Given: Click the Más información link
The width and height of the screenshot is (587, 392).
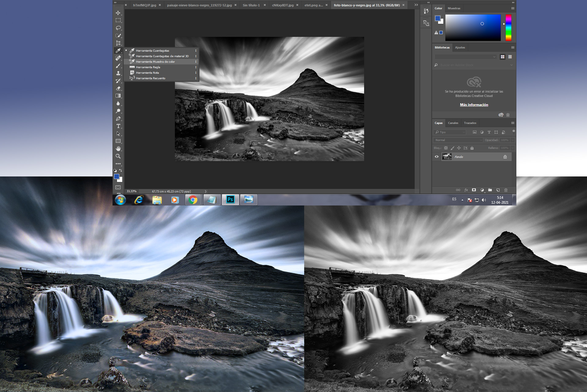Looking at the screenshot, I should point(474,105).
